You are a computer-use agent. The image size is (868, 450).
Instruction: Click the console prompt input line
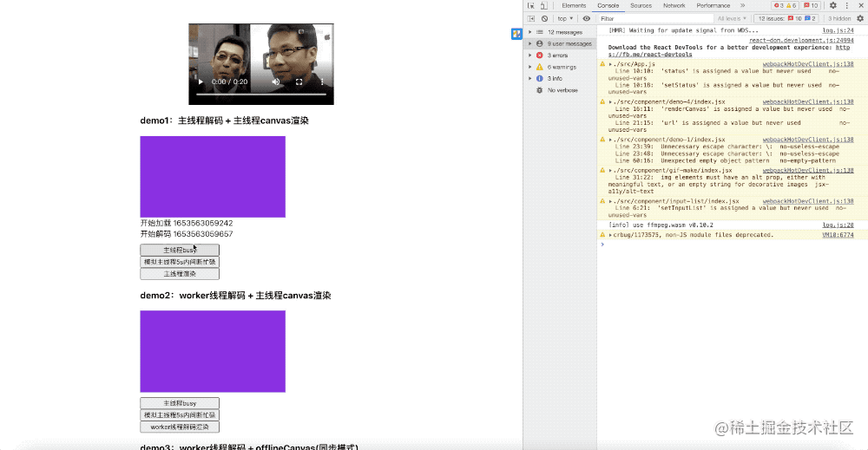pyautogui.click(x=731, y=245)
